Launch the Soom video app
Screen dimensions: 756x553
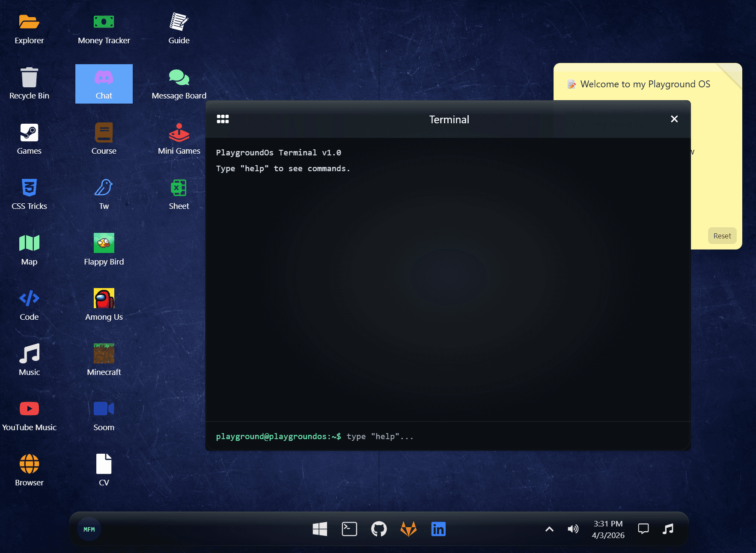pyautogui.click(x=104, y=416)
